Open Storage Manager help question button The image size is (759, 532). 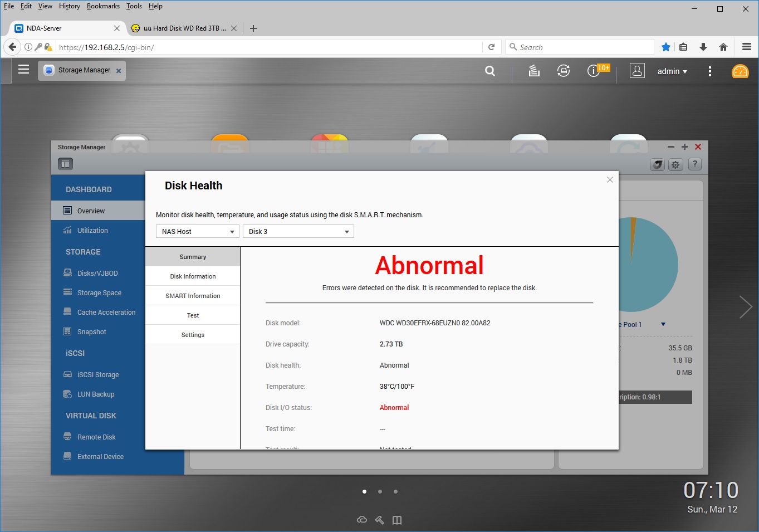click(695, 164)
